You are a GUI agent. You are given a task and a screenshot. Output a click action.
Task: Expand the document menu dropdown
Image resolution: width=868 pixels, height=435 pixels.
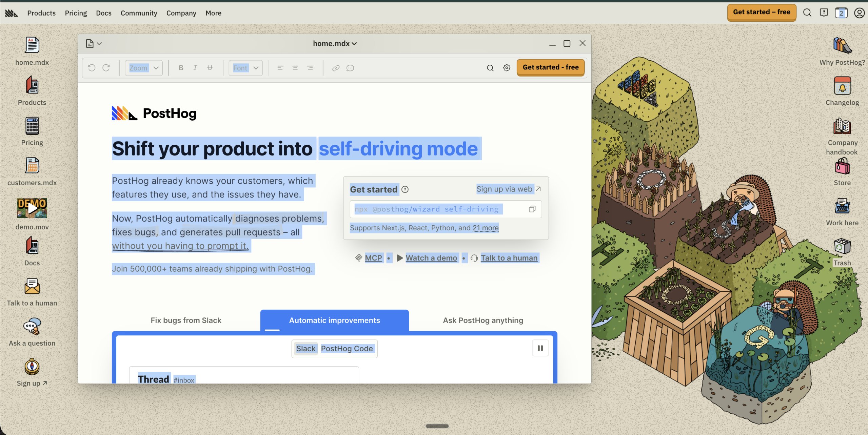pos(94,43)
